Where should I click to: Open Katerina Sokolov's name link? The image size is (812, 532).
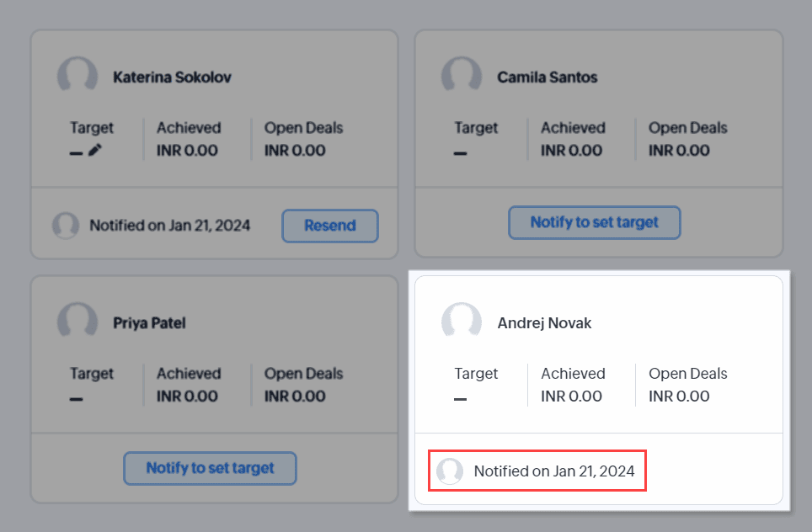pyautogui.click(x=172, y=77)
